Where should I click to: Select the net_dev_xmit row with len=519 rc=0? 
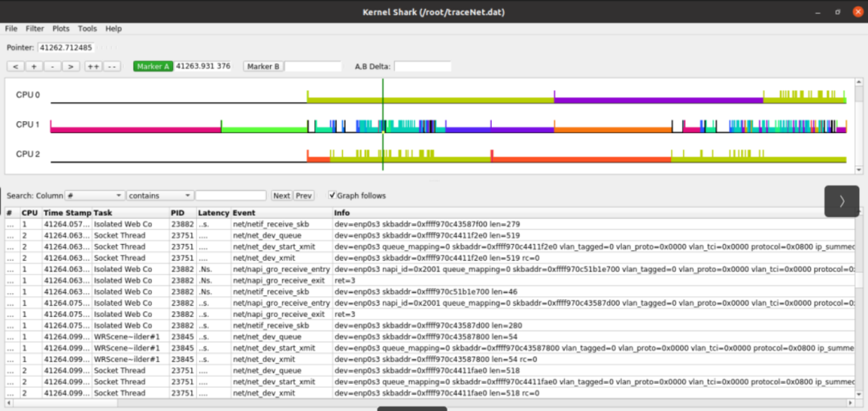429,258
